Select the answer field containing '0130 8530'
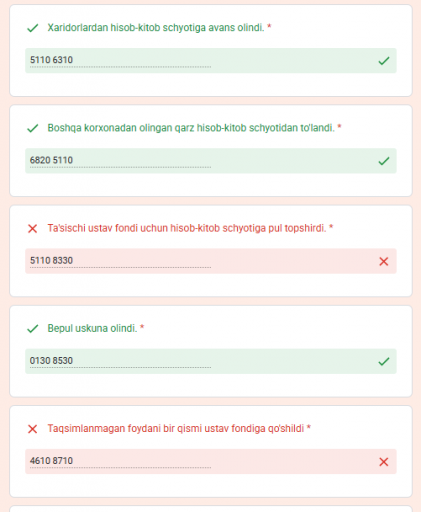The image size is (421, 512). pyautogui.click(x=211, y=361)
